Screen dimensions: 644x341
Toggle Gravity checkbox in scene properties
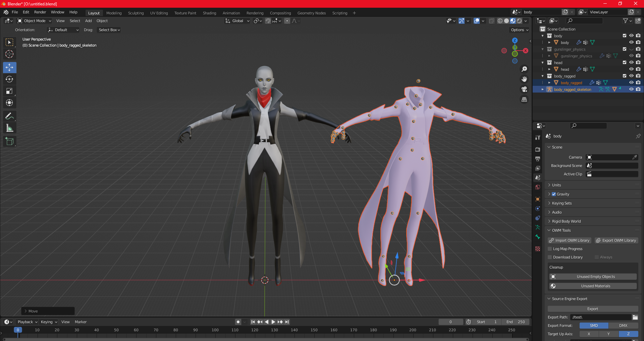[554, 194]
